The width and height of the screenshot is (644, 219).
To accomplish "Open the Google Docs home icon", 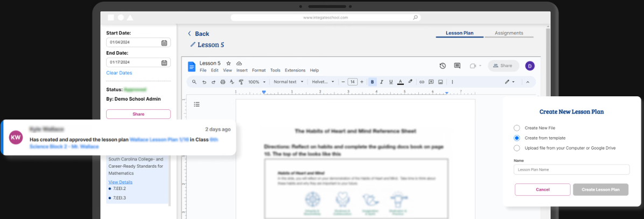I will coord(192,66).
